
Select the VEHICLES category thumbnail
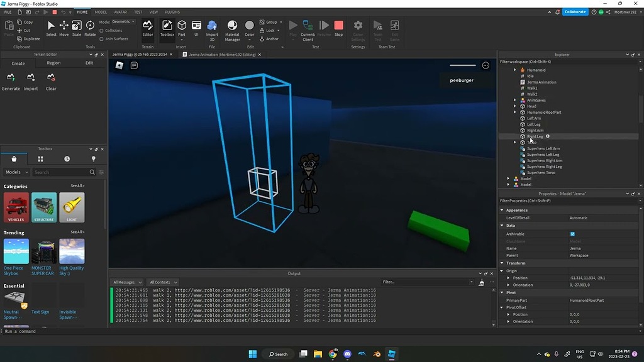16,207
